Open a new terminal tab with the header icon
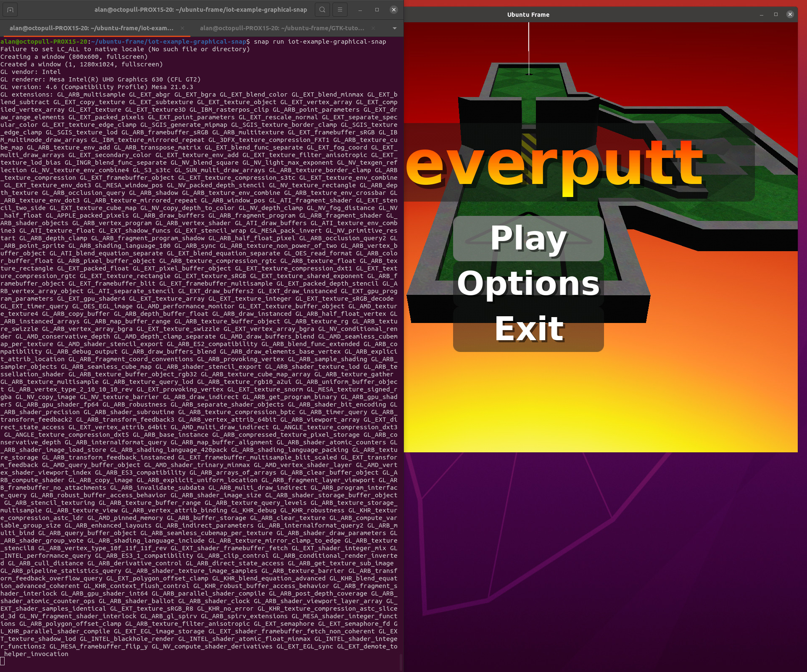This screenshot has height=672, width=807. [11, 10]
